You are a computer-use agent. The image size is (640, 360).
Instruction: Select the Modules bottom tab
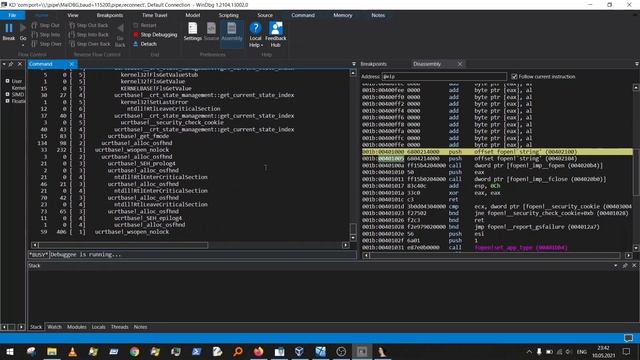tap(77, 327)
